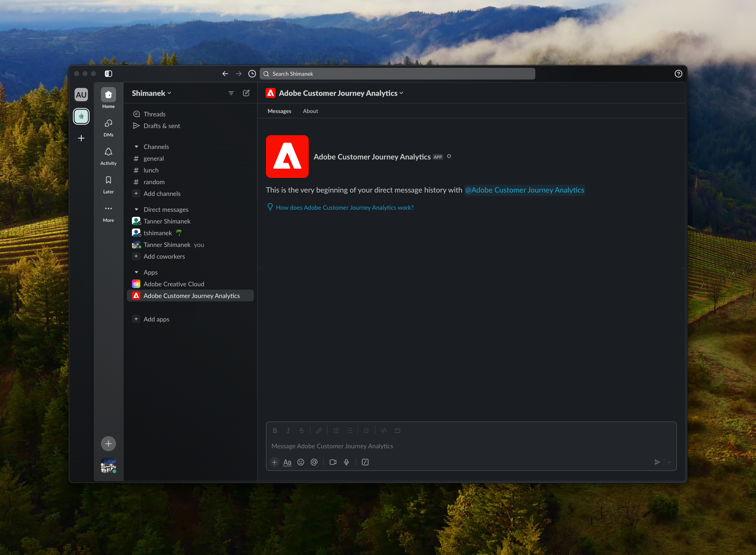Open the history clock icon

[x=252, y=74]
